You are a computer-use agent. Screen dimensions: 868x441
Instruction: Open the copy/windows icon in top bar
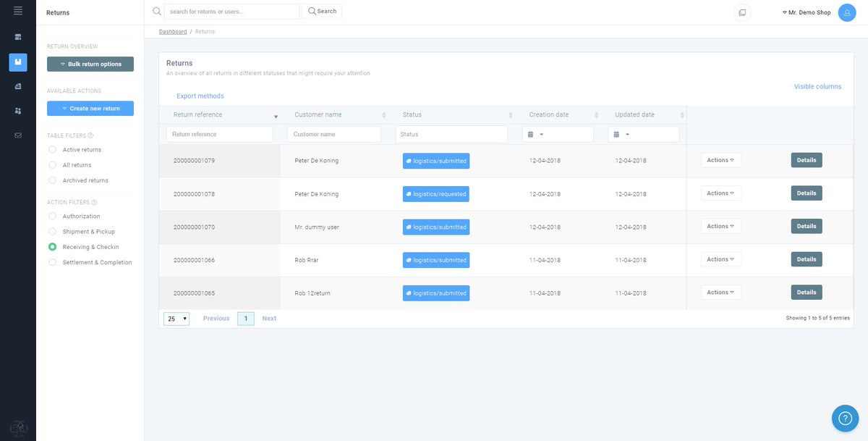pos(742,13)
